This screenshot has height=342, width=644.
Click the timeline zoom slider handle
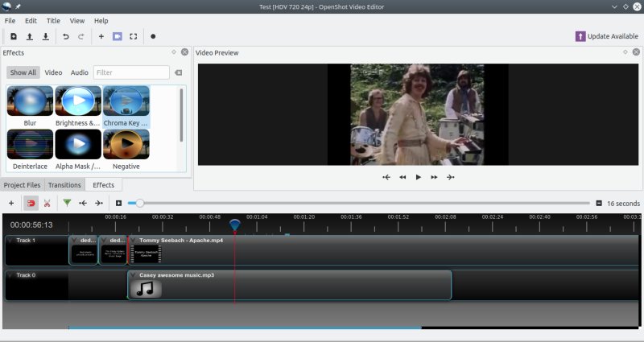[140, 204]
